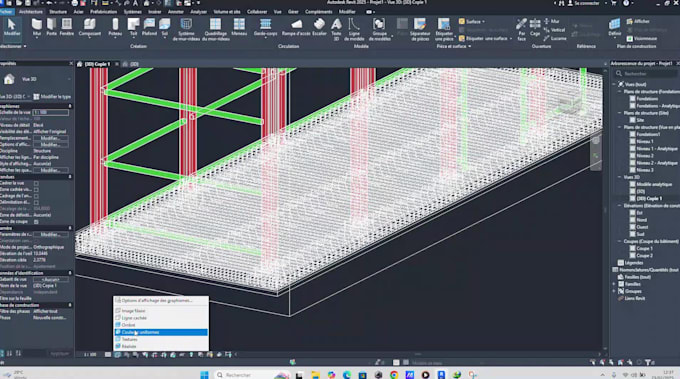Open the Gérer ribbon tab
The height and width of the screenshot is (379, 680).
pyautogui.click(x=293, y=12)
